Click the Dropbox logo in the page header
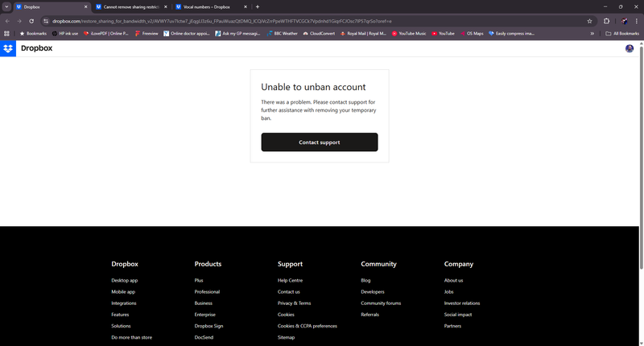The height and width of the screenshot is (346, 644). (x=8, y=49)
